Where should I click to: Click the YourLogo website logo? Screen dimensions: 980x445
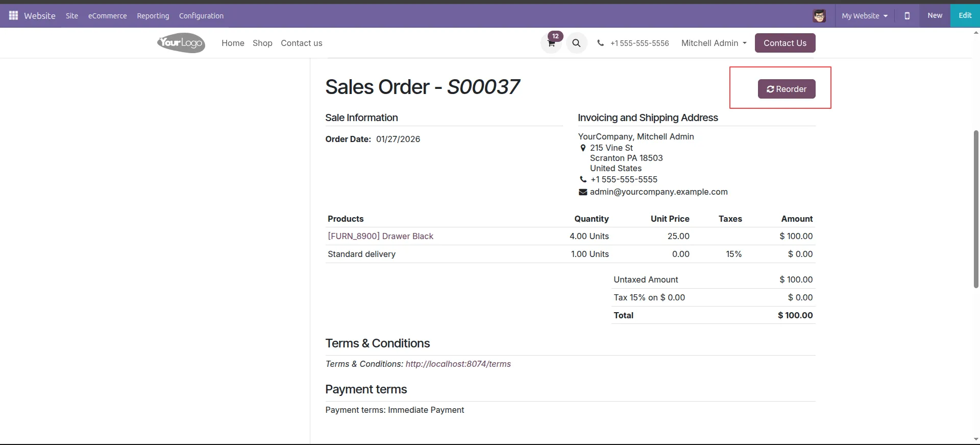tap(181, 43)
